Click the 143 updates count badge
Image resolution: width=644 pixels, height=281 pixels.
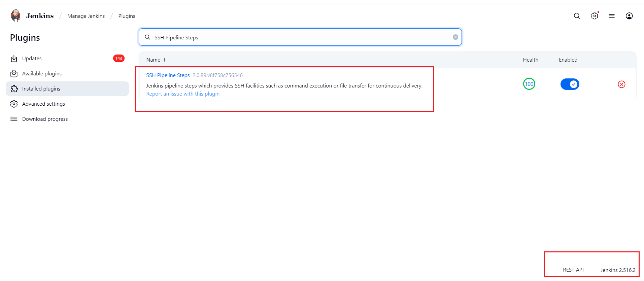tap(118, 59)
